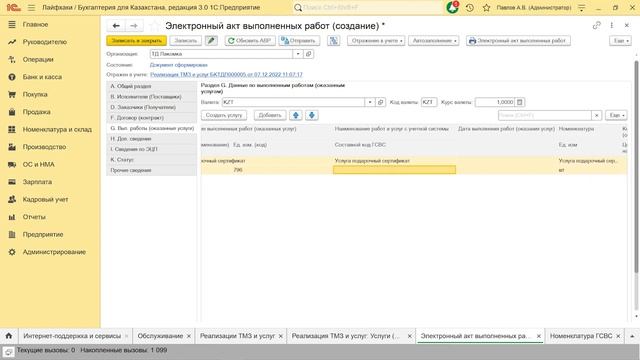Image resolution: width=640 pixels, height=360 pixels.
Task: Open the top toolbar Еще dropdown
Action: pyautogui.click(x=620, y=41)
